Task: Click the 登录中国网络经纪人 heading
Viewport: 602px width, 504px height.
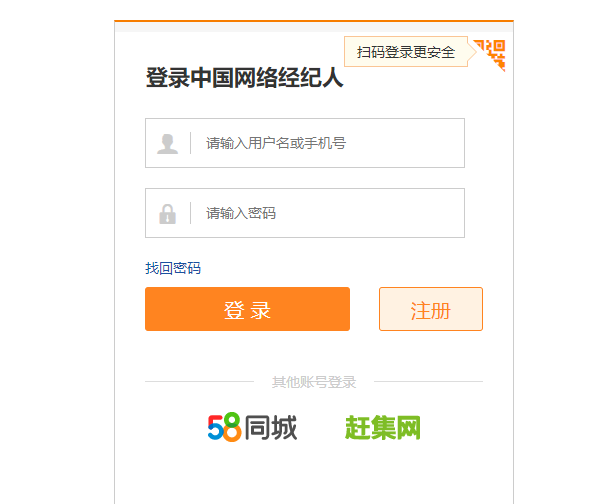Action: (x=245, y=78)
